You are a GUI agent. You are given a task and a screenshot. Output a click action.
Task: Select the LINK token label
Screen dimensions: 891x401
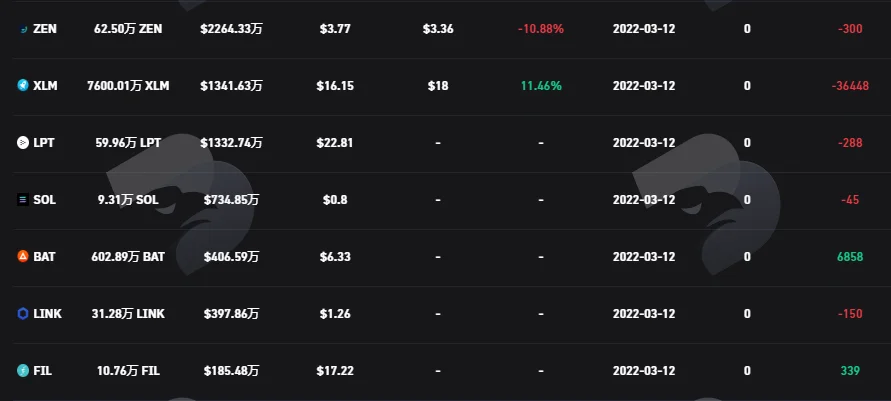pyautogui.click(x=48, y=314)
